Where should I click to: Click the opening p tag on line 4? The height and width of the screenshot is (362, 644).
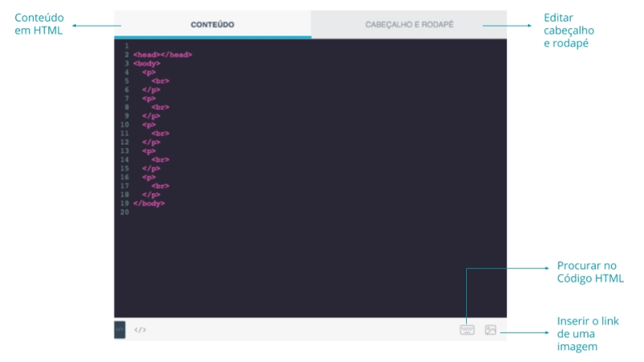[x=149, y=72]
